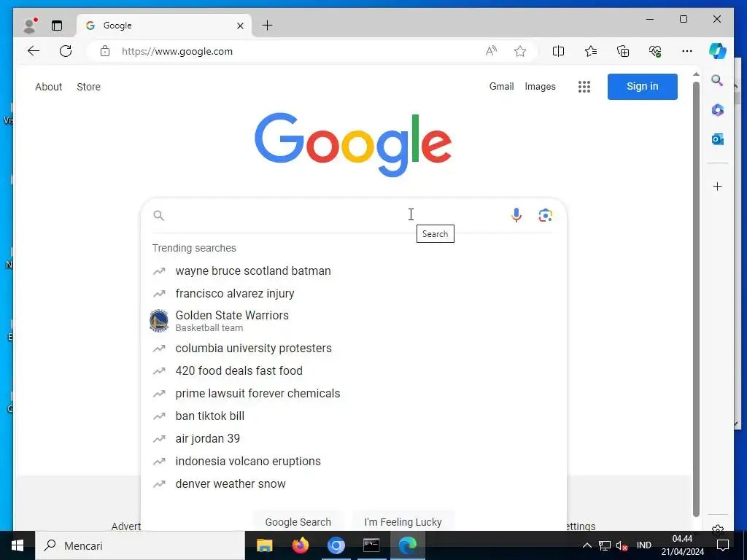Refresh the page
Viewport: 747px width, 560px height.
(x=66, y=51)
